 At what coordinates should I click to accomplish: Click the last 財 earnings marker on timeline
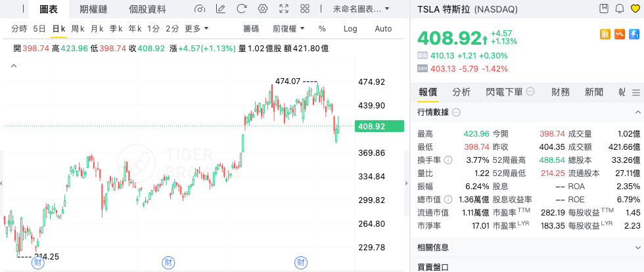click(301, 263)
